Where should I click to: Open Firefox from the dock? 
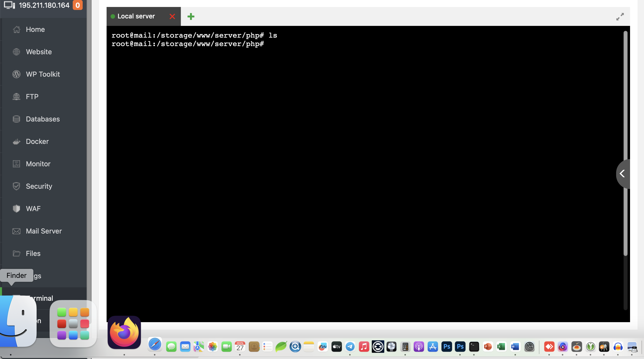124,333
